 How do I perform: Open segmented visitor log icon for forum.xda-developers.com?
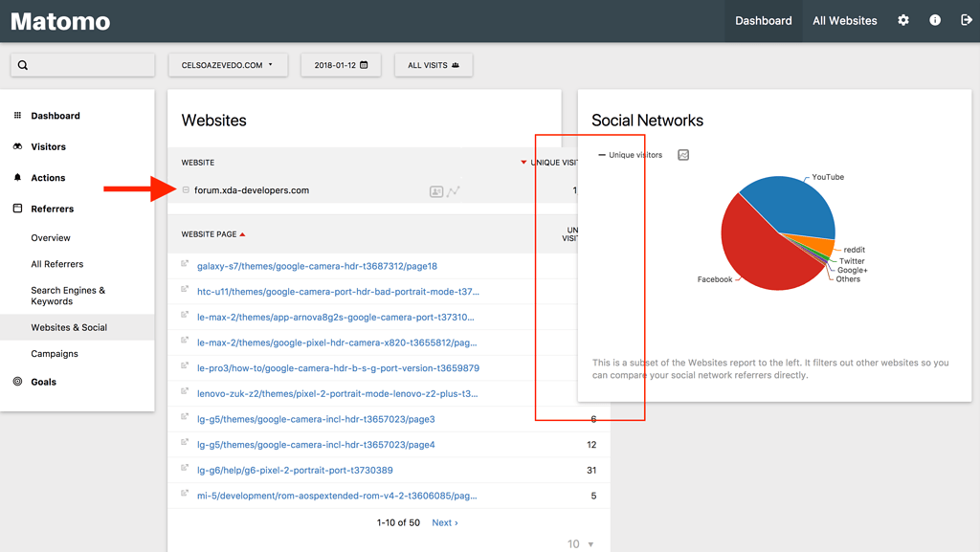pyautogui.click(x=436, y=191)
